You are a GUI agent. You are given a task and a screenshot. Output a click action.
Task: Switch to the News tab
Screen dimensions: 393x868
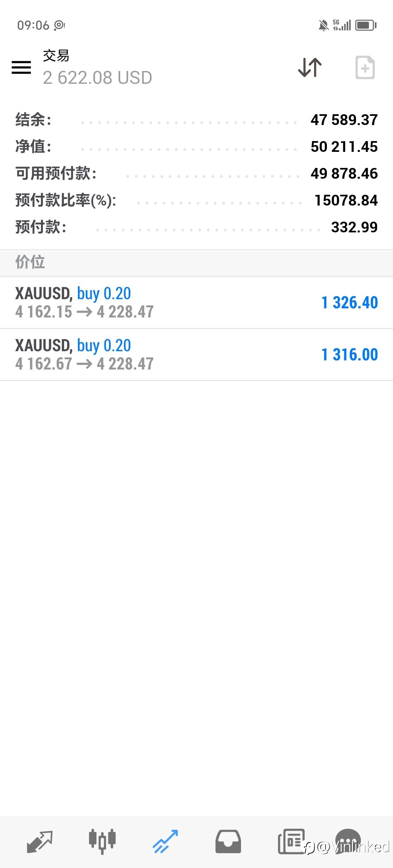click(x=291, y=841)
